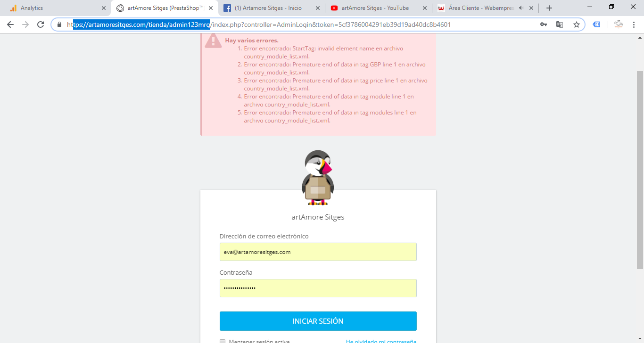This screenshot has height=343, width=644.
Task: Restore down the Chrome window
Action: (x=611, y=7)
